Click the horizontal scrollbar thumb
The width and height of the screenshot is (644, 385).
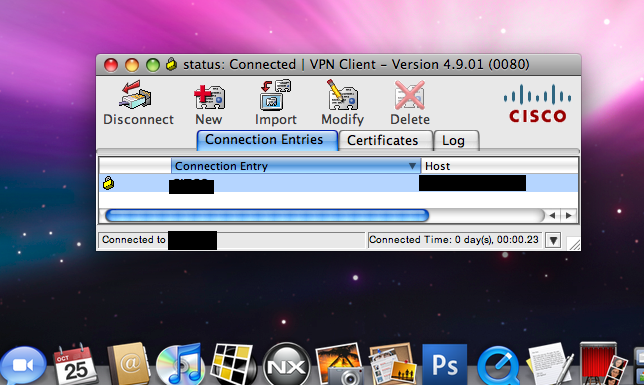[267, 215]
